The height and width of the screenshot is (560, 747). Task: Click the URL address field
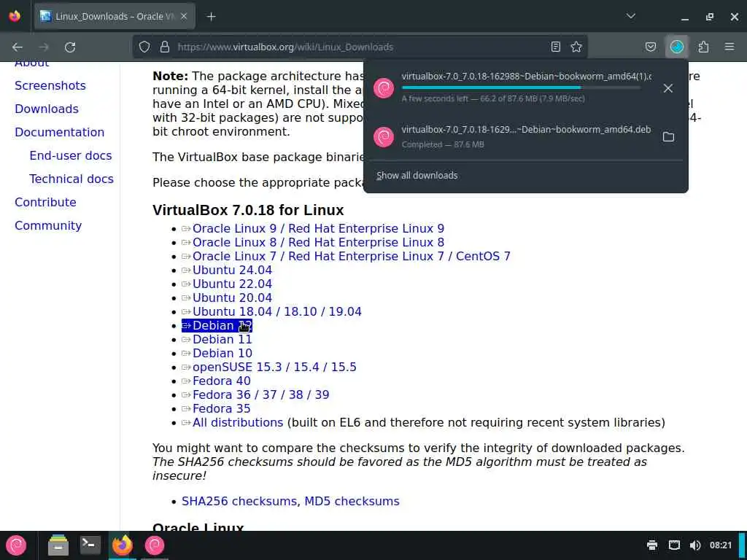pos(360,47)
